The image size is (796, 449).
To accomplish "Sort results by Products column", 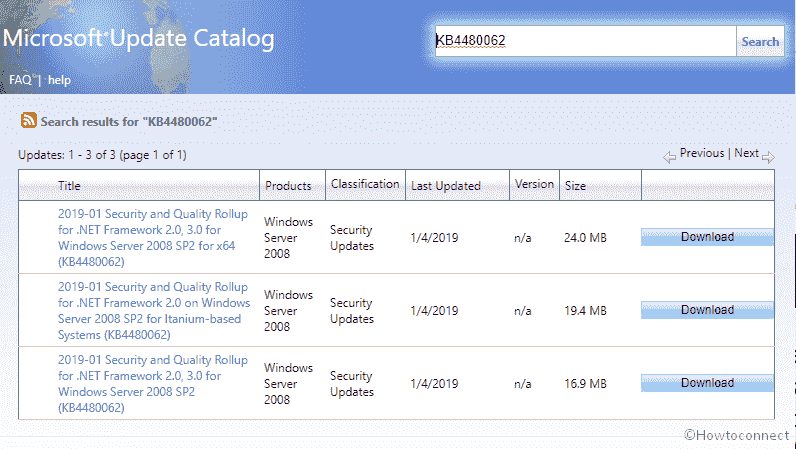I will [x=288, y=186].
